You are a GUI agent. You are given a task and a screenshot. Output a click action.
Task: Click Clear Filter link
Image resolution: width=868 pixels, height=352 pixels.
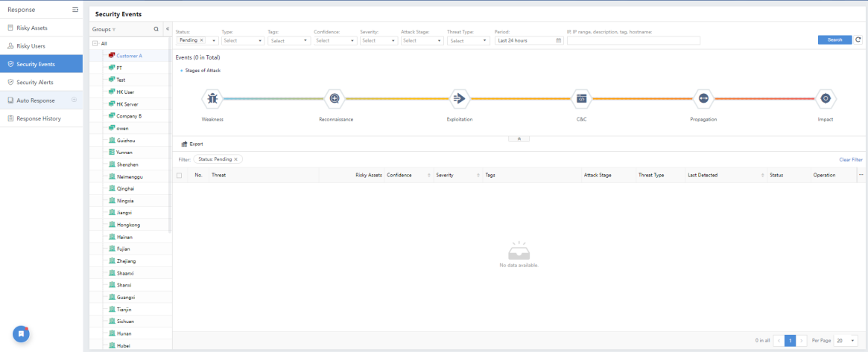click(x=851, y=160)
